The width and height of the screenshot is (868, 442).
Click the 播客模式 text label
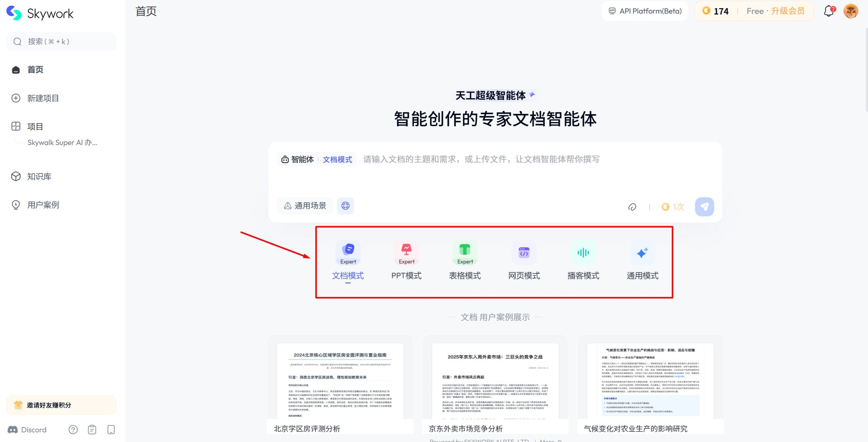(x=583, y=276)
